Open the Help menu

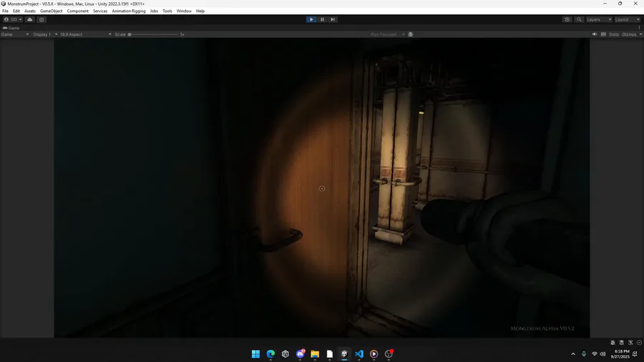[200, 11]
